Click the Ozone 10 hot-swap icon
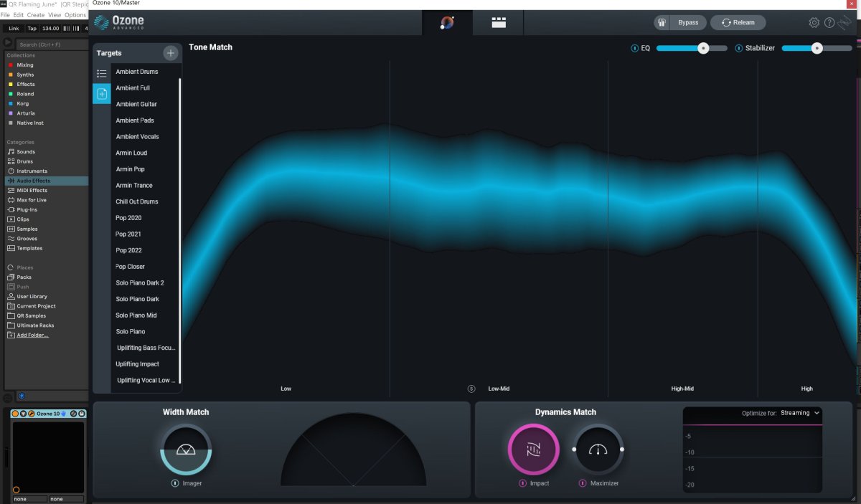The height and width of the screenshot is (504, 861). point(74,414)
